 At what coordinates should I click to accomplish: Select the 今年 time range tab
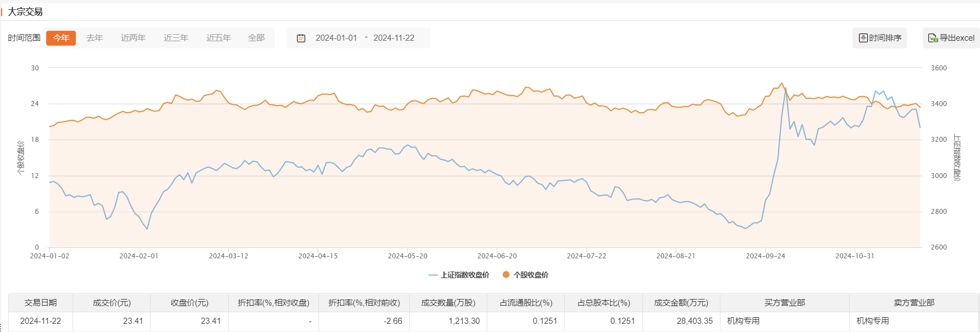pos(61,38)
